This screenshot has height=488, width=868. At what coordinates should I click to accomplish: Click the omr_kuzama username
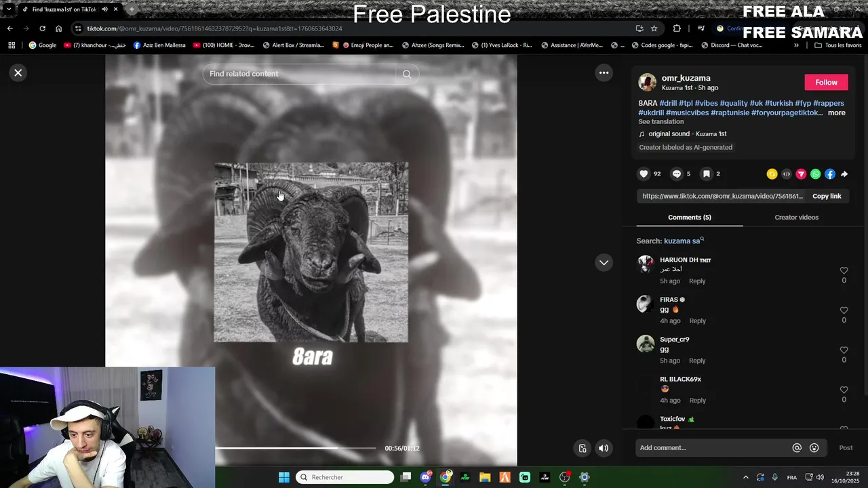pyautogui.click(x=686, y=79)
